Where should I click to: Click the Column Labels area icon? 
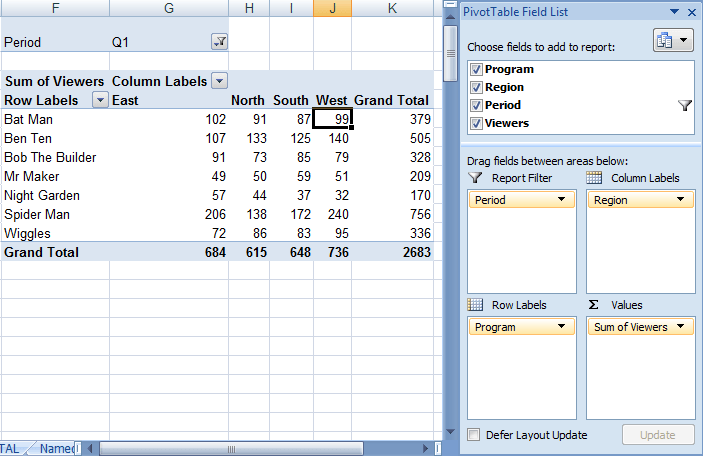coord(594,178)
